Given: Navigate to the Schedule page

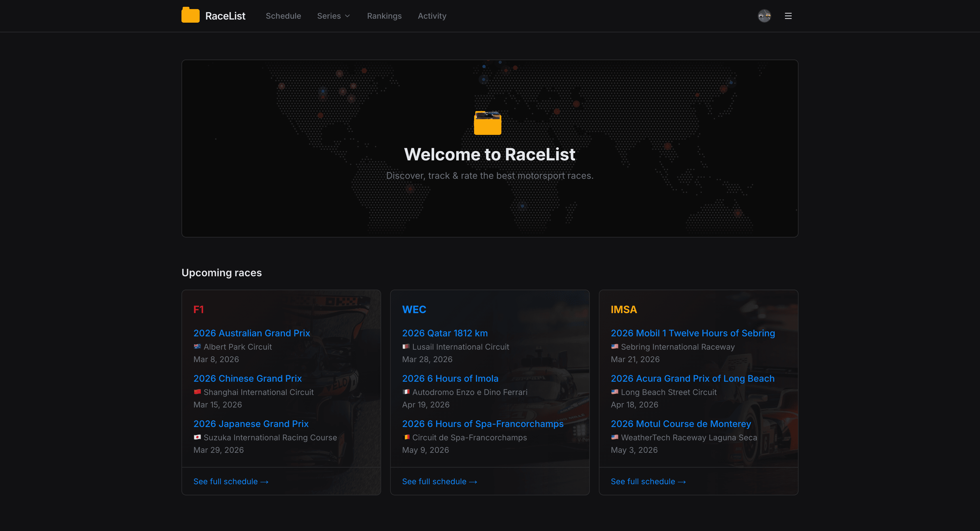Looking at the screenshot, I should pos(283,16).
